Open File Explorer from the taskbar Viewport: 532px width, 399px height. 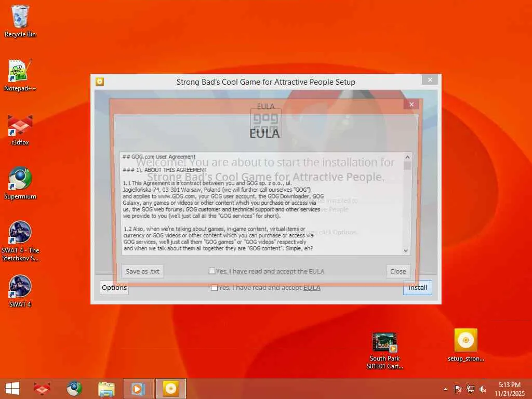(106, 389)
